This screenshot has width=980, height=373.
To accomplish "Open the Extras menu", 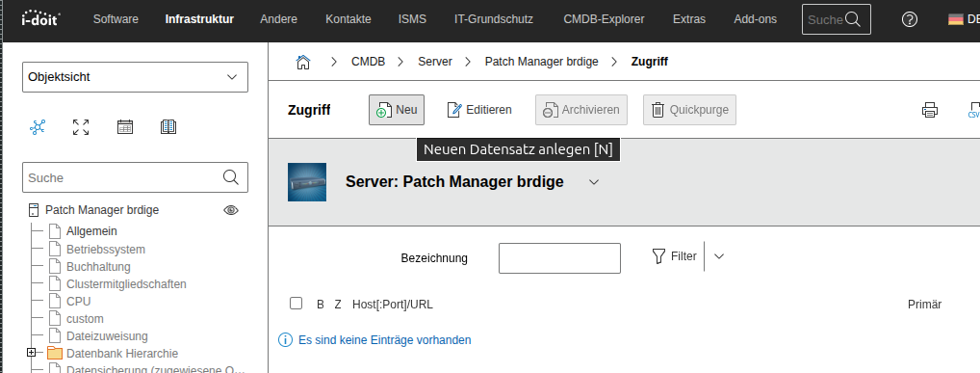I will click(688, 19).
